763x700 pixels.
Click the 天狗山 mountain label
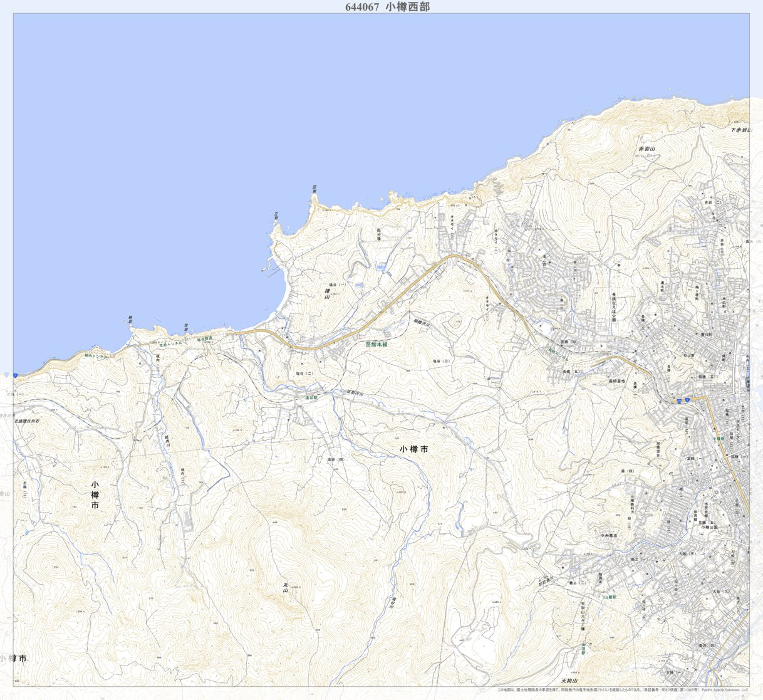(568, 681)
